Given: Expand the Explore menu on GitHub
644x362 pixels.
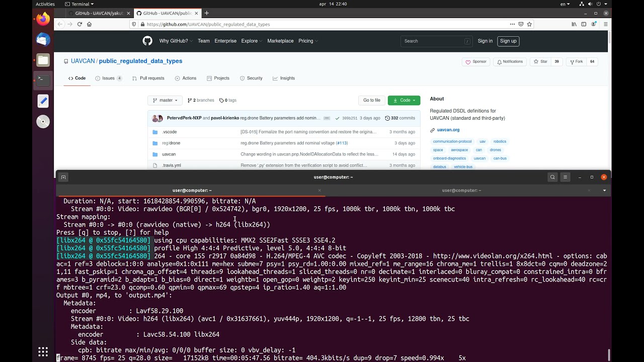Looking at the screenshot, I should point(252,41).
